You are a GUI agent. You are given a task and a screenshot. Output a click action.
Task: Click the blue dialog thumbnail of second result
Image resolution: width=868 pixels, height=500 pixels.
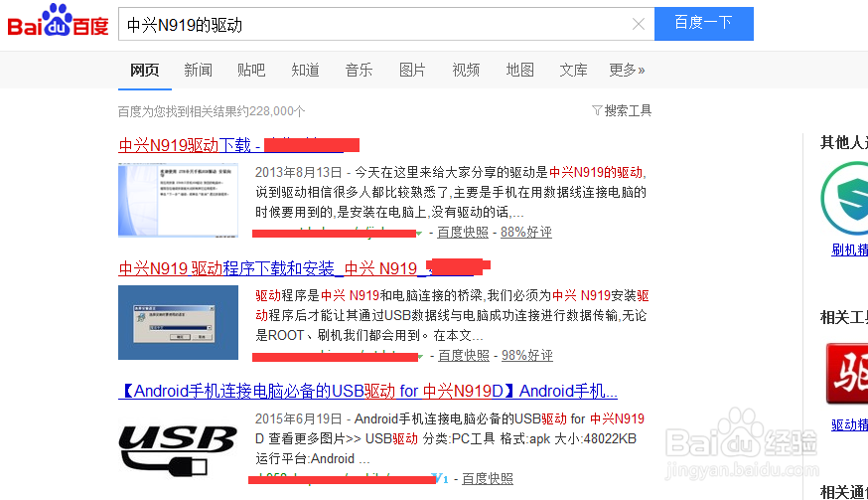(x=178, y=323)
